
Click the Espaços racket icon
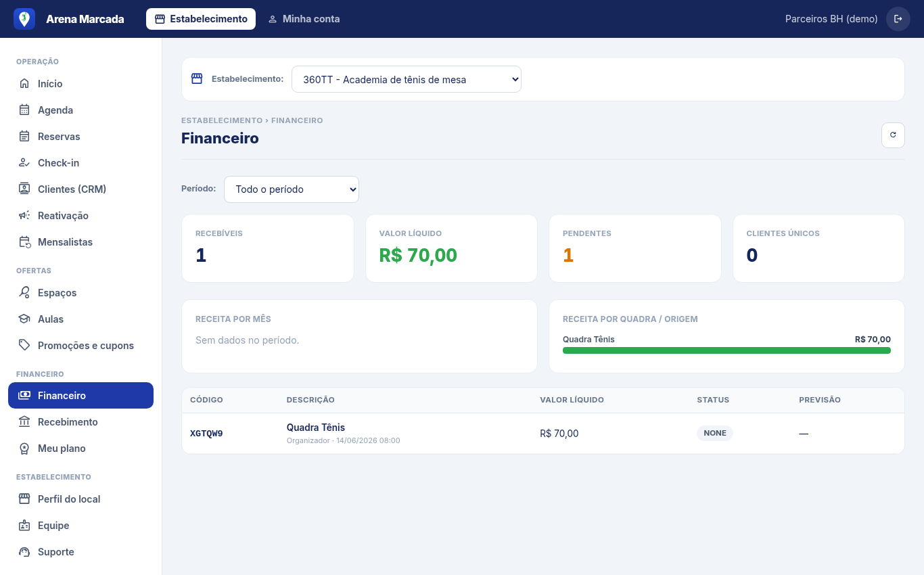pyautogui.click(x=24, y=293)
